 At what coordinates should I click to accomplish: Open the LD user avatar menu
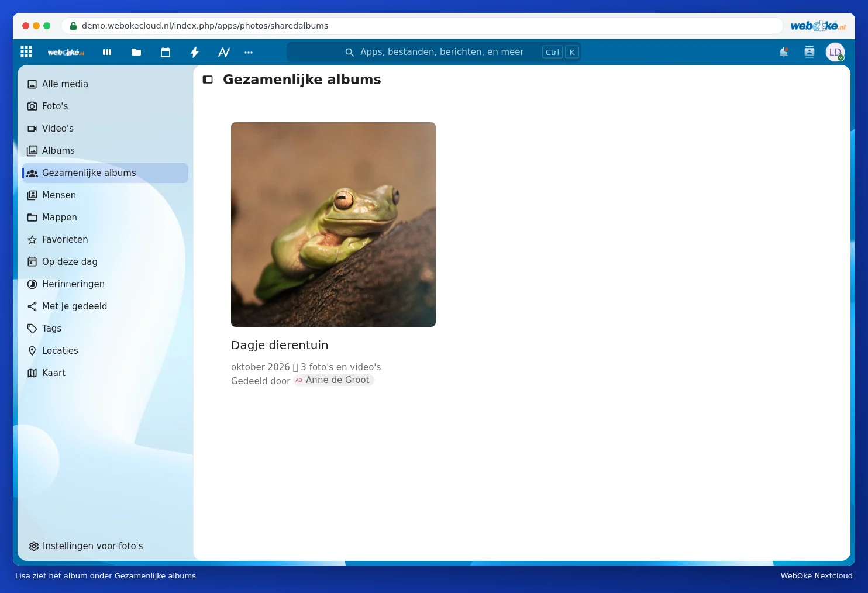[x=835, y=52]
